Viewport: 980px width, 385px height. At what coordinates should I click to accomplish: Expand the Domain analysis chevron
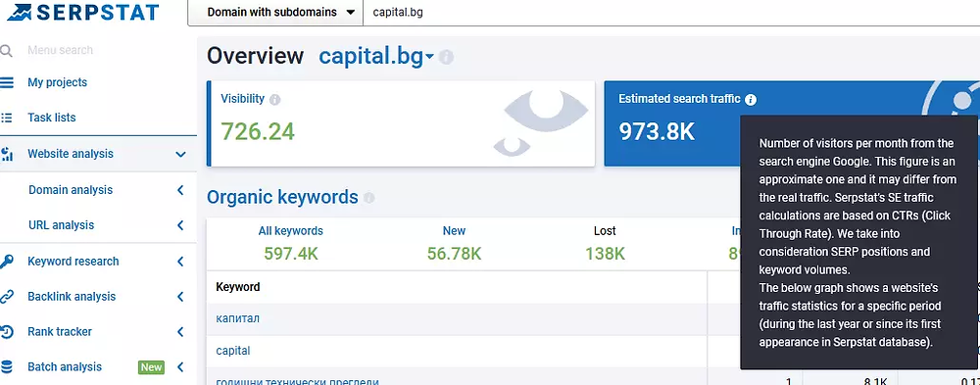tap(180, 190)
